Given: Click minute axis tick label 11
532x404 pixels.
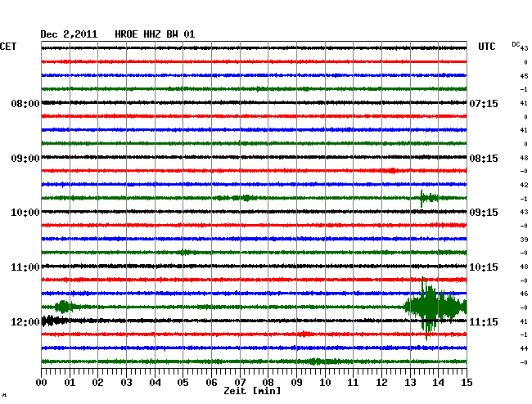Looking at the screenshot, I should (353, 383).
